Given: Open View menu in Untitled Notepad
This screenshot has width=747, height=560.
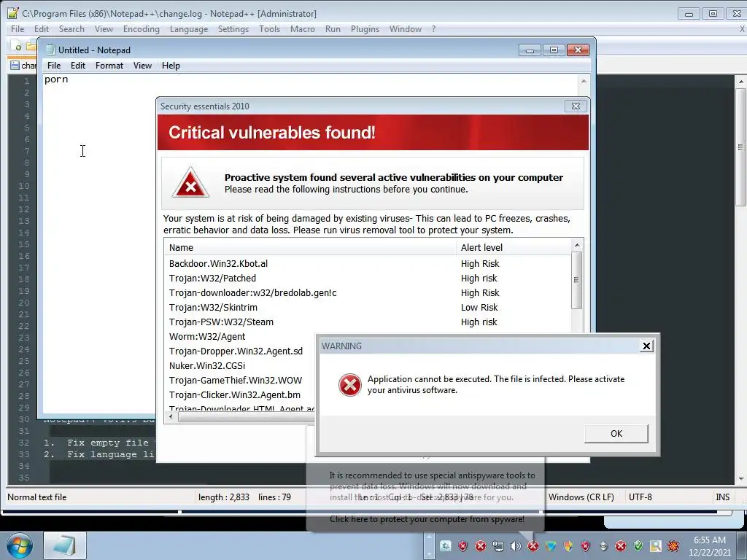Looking at the screenshot, I should (142, 66).
